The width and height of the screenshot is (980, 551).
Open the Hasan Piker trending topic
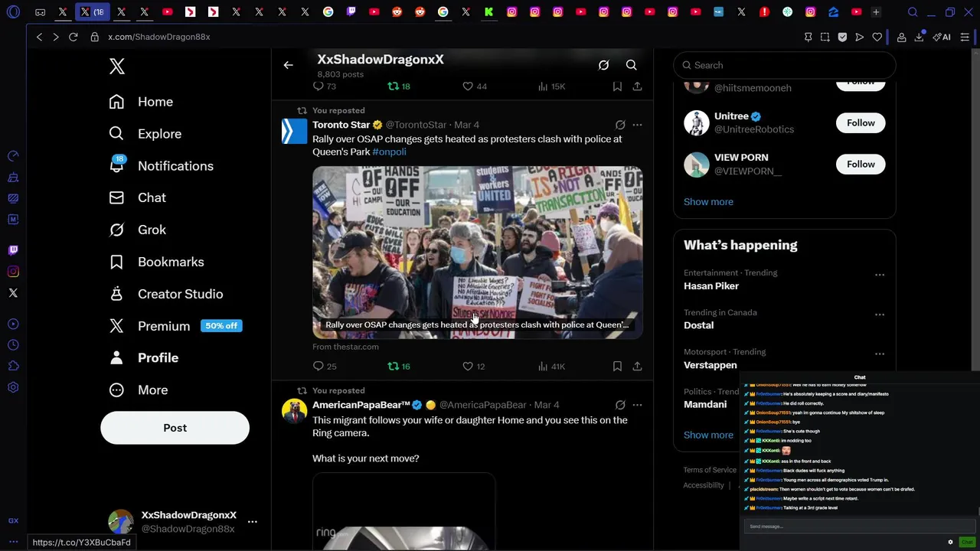coord(711,286)
